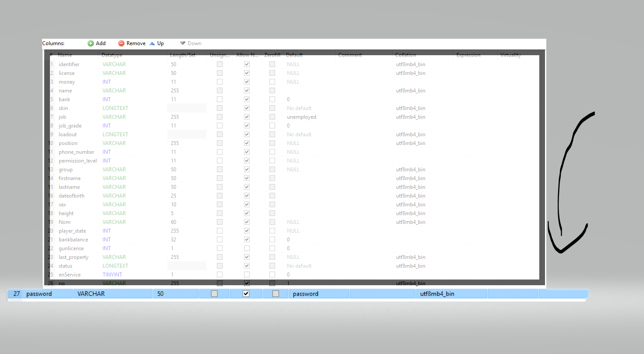Click the green Add column icon
The height and width of the screenshot is (354, 644).
91,43
